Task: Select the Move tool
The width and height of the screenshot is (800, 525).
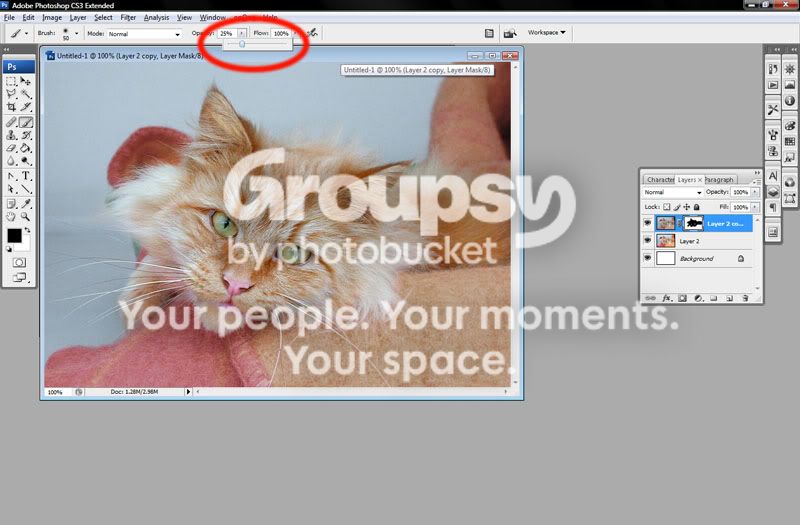Action: [x=26, y=82]
